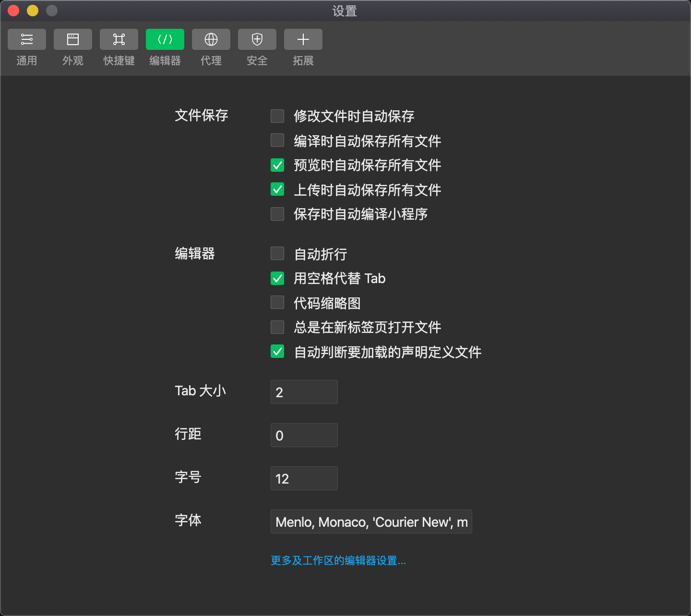Open the 拓展 extensions plus icon
Screen dimensions: 691x616
tap(303, 39)
